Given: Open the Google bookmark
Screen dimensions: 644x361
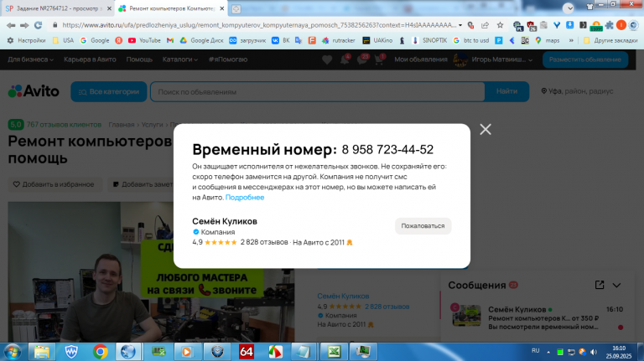Looking at the screenshot, I should click(95, 40).
